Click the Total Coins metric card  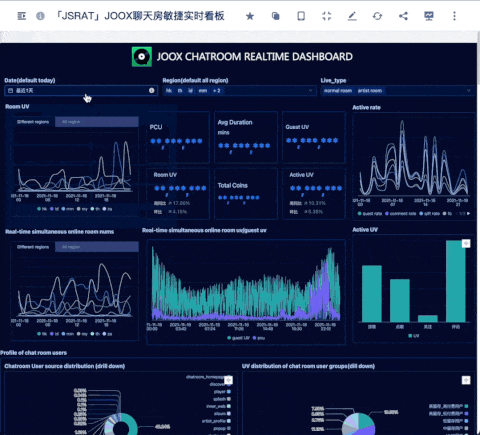pyautogui.click(x=246, y=194)
